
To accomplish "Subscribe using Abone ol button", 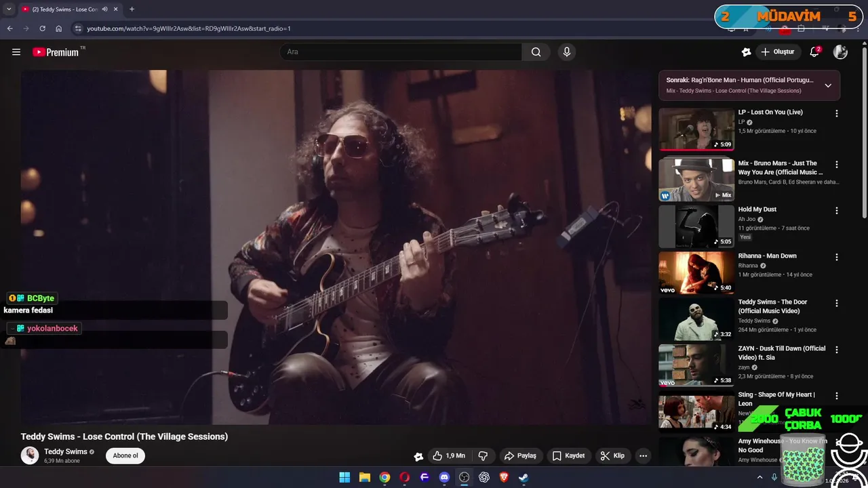I will [x=125, y=456].
